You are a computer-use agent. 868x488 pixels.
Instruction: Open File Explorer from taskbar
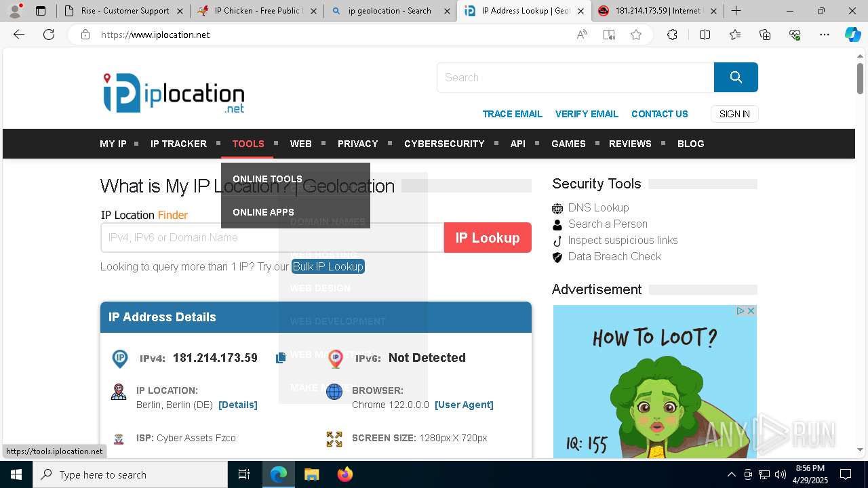311,474
